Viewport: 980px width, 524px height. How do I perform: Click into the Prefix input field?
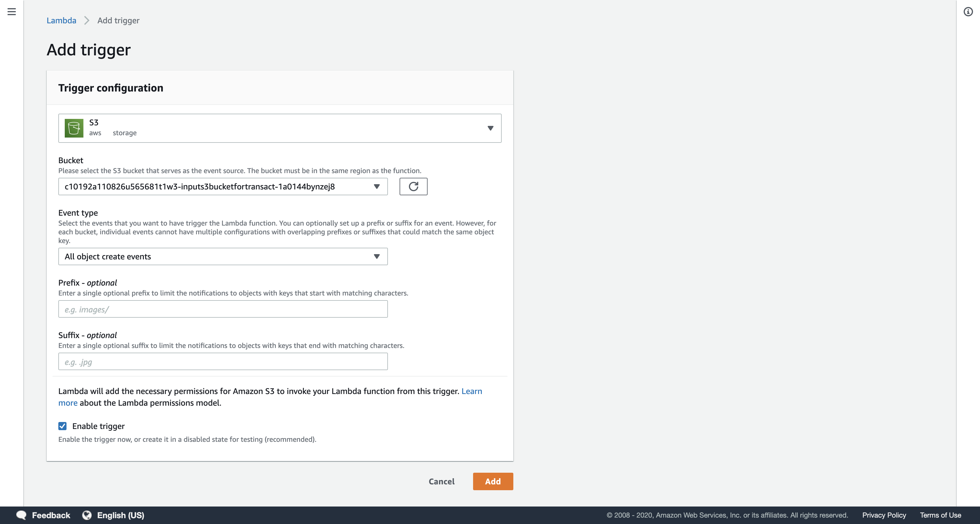223,309
